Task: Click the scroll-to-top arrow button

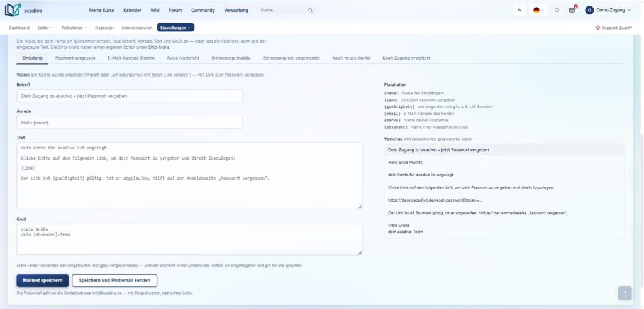Action: tap(625, 293)
